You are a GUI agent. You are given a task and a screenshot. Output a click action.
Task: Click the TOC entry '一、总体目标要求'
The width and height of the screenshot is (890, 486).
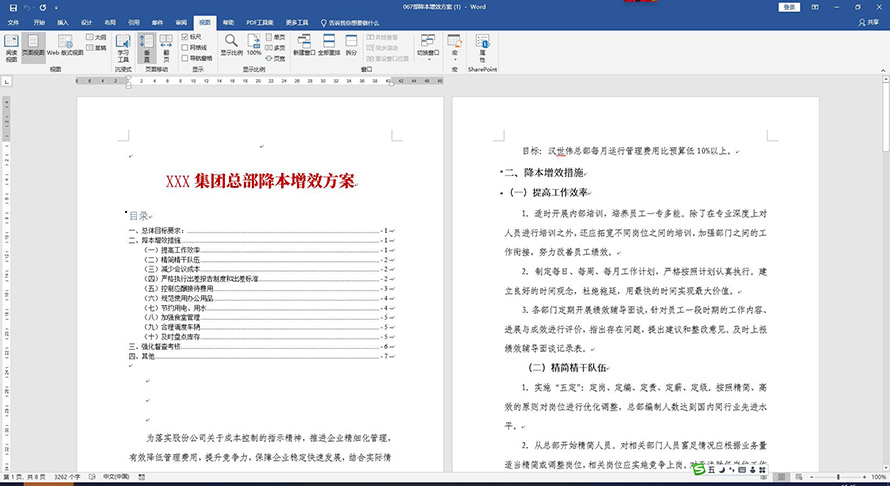coord(157,231)
